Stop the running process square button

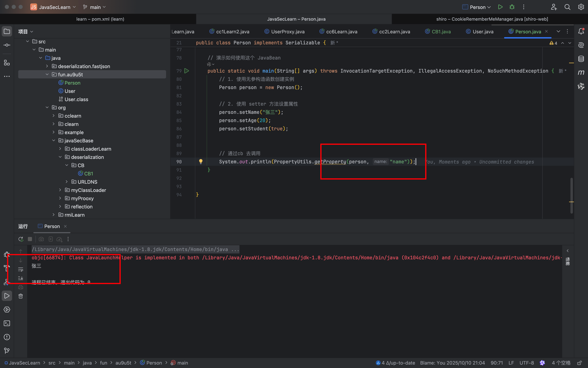(x=30, y=239)
